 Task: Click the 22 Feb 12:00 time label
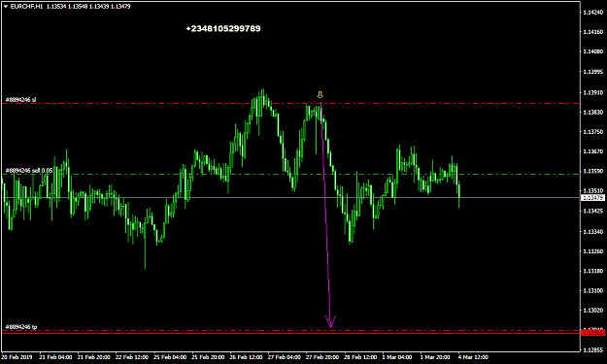pos(132,357)
